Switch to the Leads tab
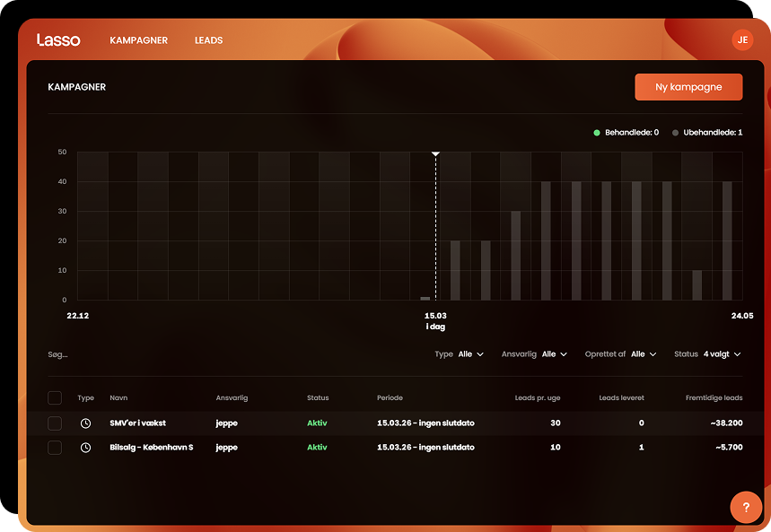 pos(208,40)
